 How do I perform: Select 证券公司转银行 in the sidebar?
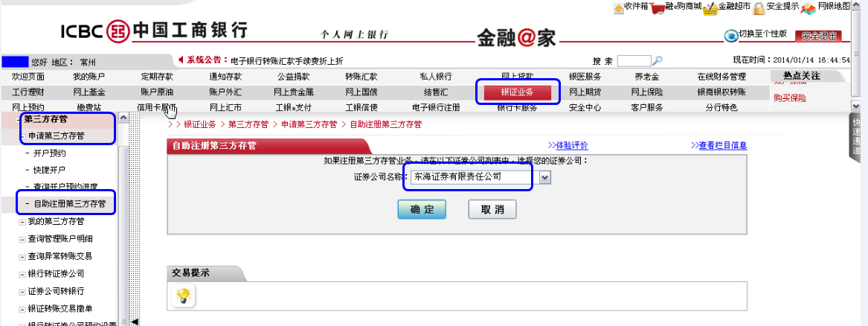point(56,290)
